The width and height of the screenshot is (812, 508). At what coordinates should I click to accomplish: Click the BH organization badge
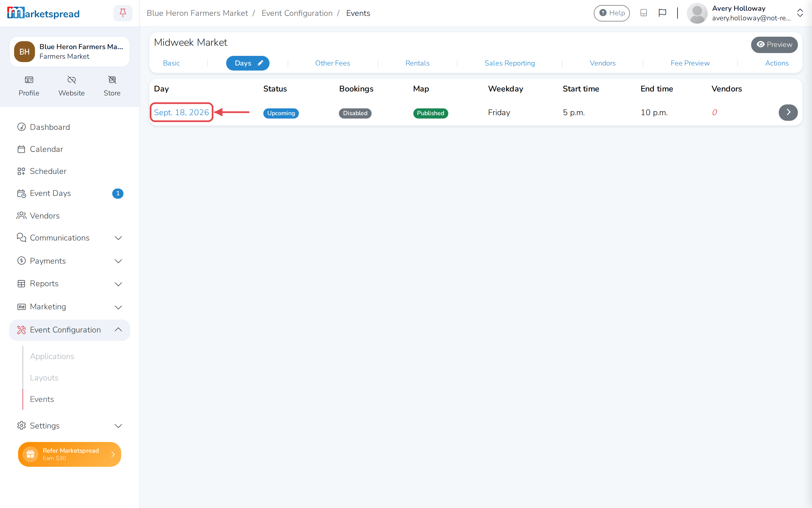tap(25, 52)
